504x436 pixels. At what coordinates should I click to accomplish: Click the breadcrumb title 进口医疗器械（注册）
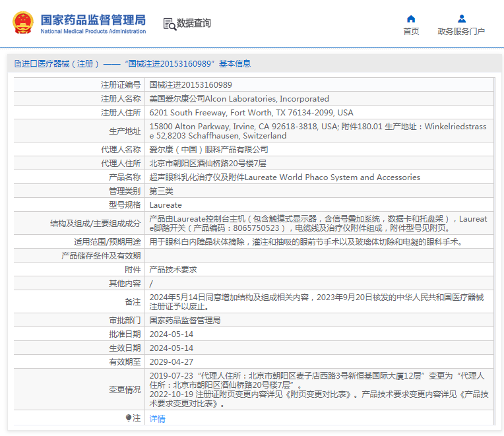(x=60, y=63)
